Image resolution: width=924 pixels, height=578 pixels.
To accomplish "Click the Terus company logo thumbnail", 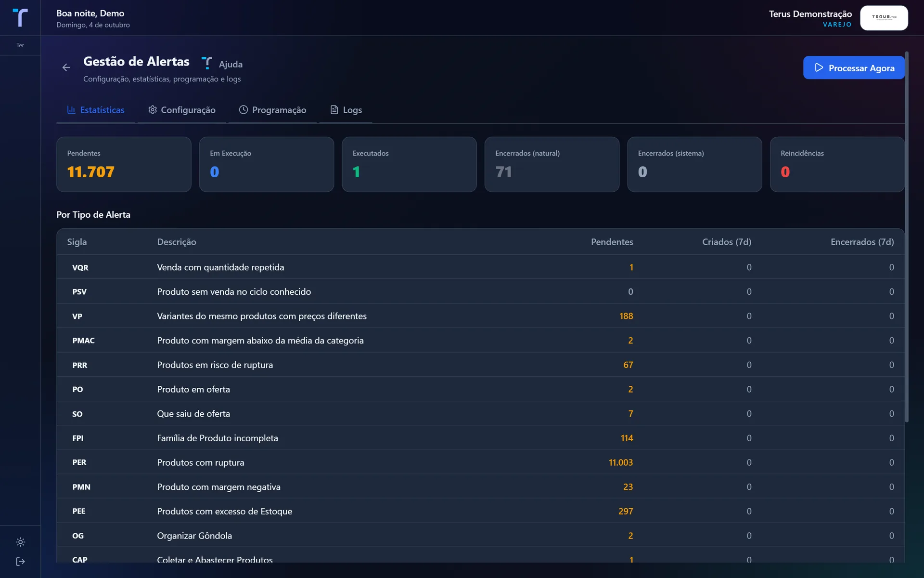I will click(884, 18).
